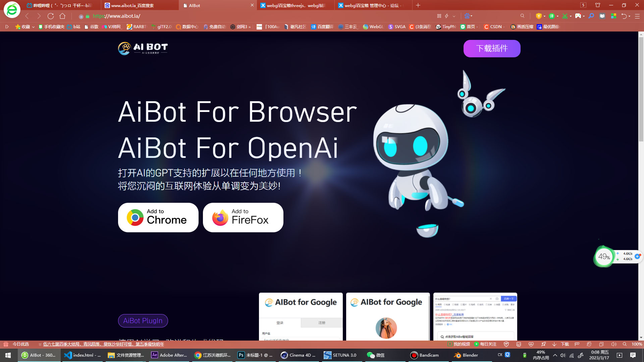Screen dimensions: 644x362
Task: Switch to the webgl百宝箱threejs tab
Action: click(x=296, y=5)
